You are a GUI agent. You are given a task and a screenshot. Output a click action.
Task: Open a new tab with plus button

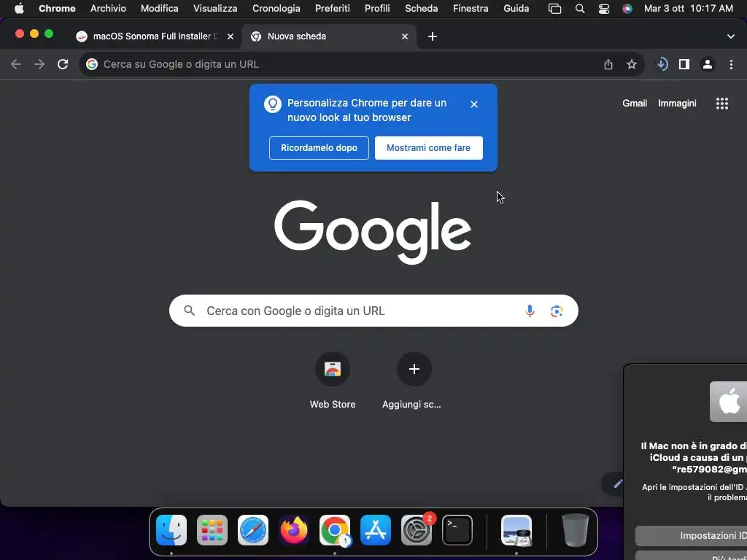(433, 36)
